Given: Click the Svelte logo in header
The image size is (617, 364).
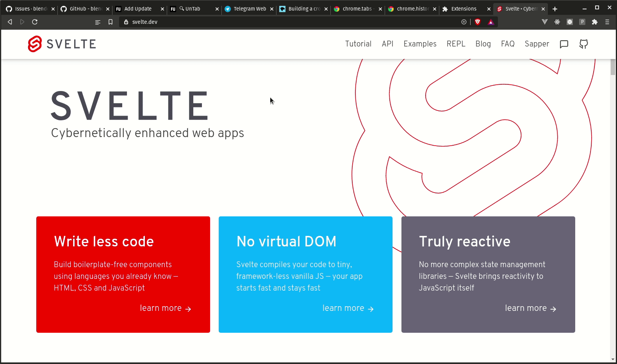Looking at the screenshot, I should click(62, 44).
